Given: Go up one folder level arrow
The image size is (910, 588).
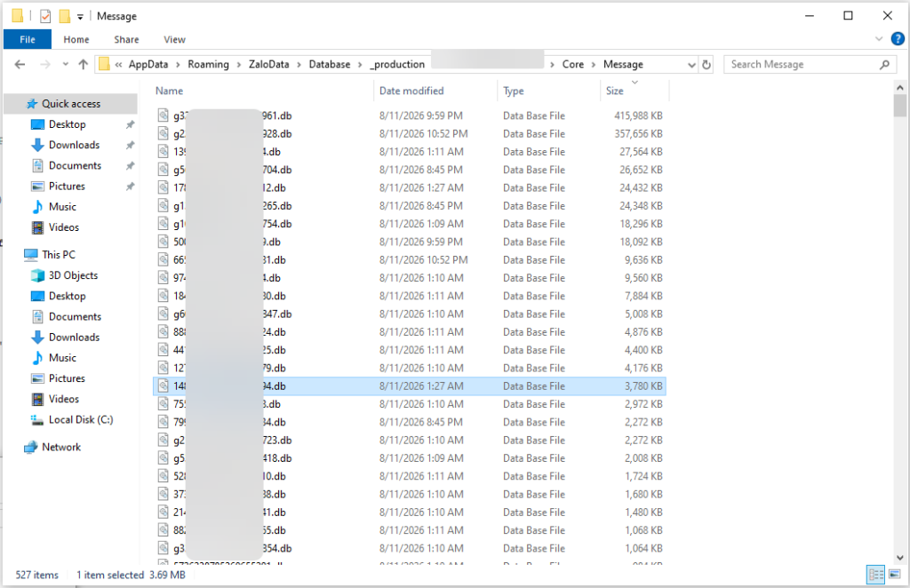Looking at the screenshot, I should (83, 64).
